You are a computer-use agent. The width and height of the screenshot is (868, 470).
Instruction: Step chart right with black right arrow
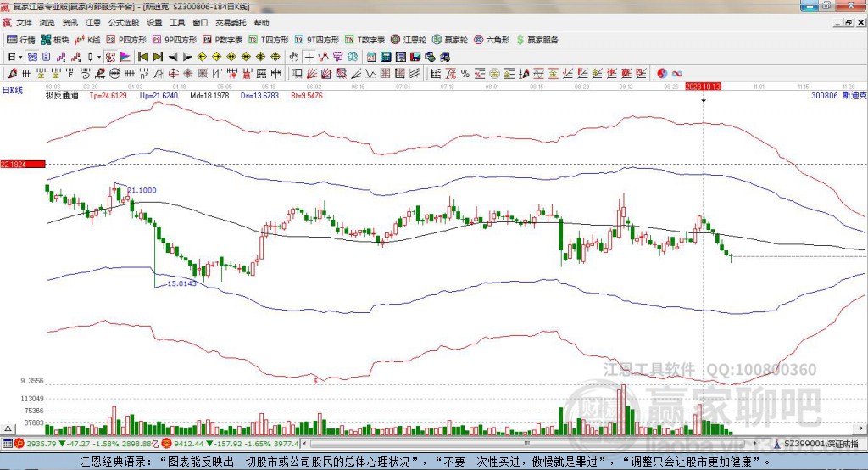click(x=187, y=57)
